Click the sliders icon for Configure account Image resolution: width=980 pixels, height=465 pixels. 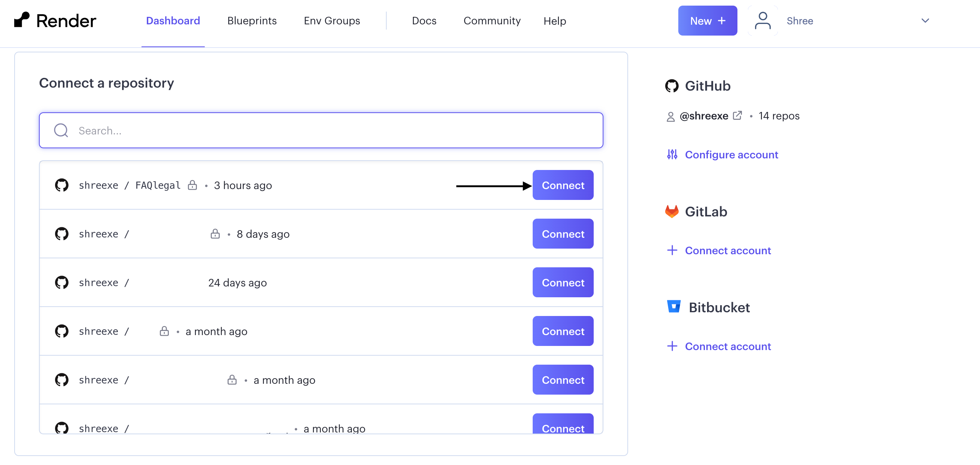point(672,155)
